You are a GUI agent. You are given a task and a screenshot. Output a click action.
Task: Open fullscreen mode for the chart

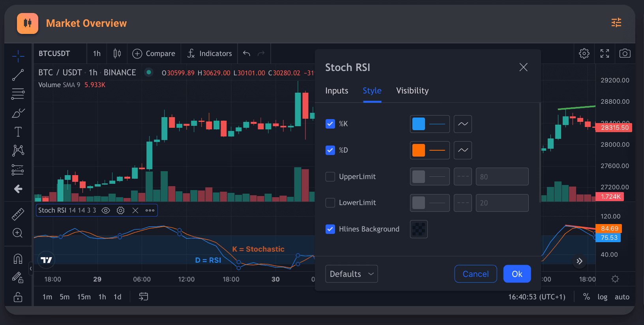605,53
